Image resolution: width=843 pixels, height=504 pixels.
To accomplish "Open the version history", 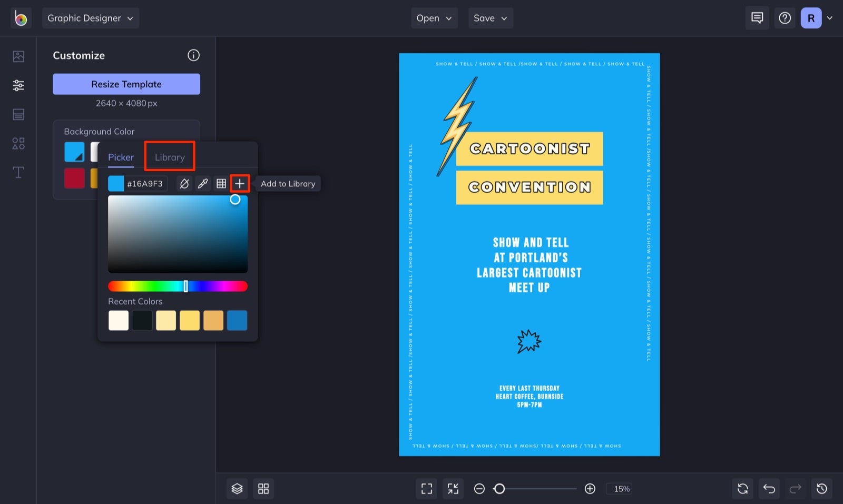I will pos(821,488).
